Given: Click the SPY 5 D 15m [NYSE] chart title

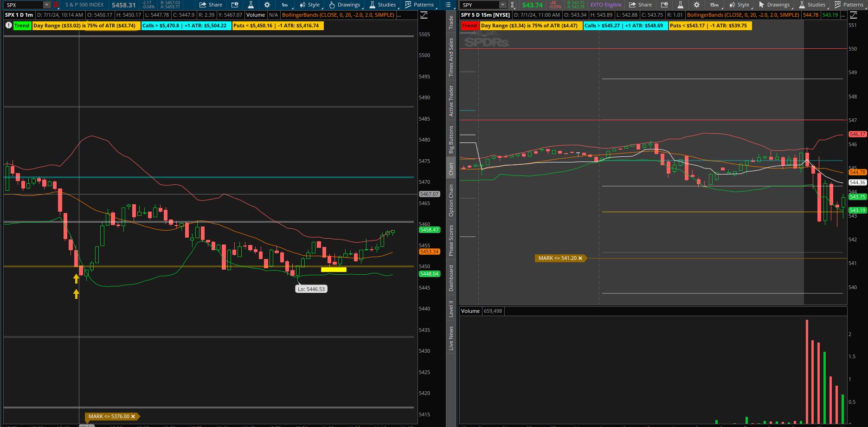Looking at the screenshot, I should (x=485, y=15).
